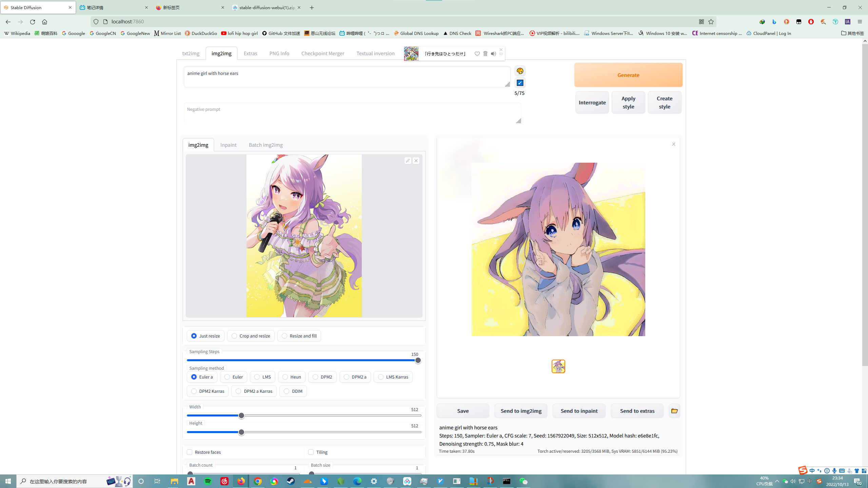Click trash icon in music widget

(x=485, y=54)
